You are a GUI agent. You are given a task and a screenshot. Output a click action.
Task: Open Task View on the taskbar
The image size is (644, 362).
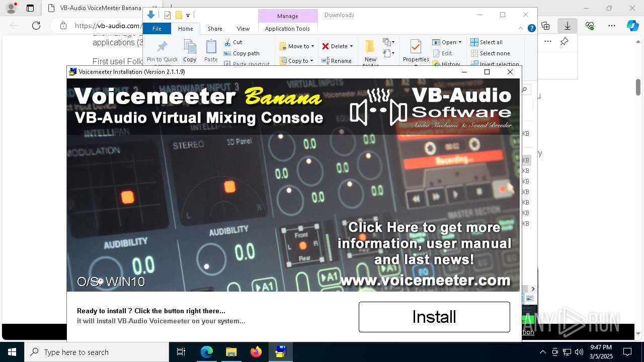181,352
